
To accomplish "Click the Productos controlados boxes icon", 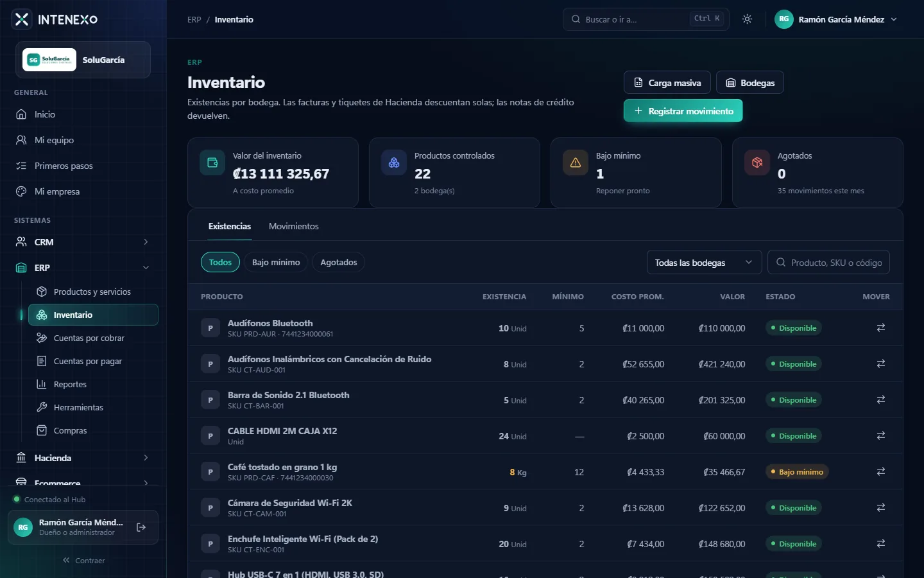I will click(x=394, y=162).
